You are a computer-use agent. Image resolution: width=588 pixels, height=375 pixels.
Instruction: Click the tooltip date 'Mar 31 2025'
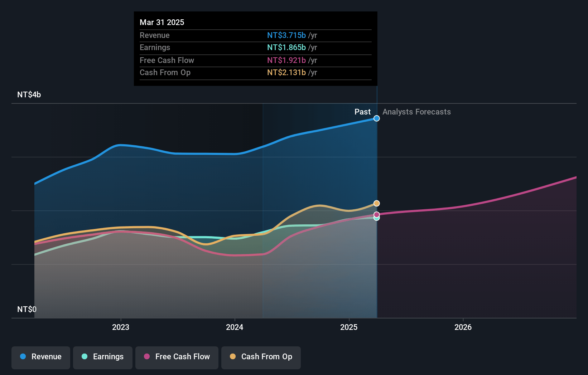(x=162, y=22)
